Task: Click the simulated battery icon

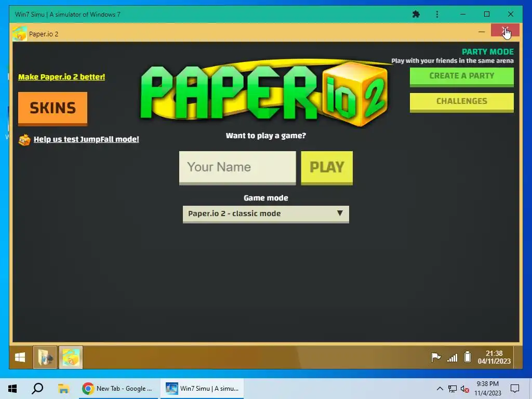Action: [468, 357]
